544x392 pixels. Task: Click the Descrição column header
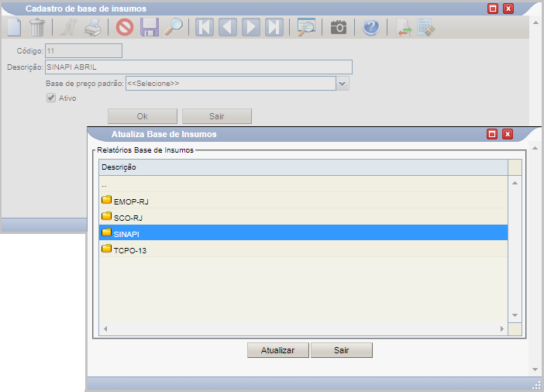click(303, 167)
